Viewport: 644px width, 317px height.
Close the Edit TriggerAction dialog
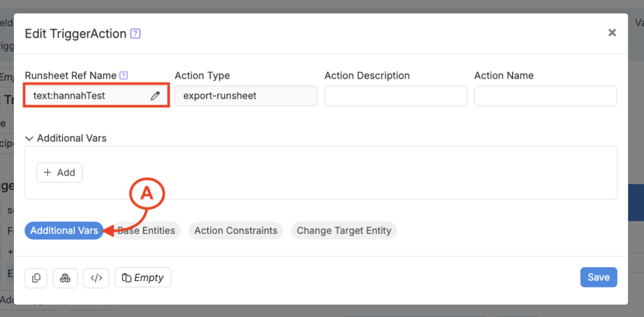pos(612,33)
